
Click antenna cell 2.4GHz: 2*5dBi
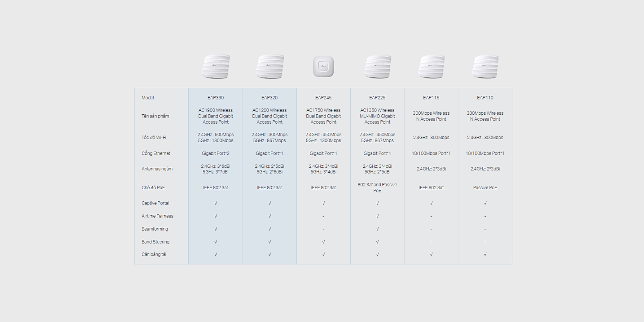tap(270, 169)
